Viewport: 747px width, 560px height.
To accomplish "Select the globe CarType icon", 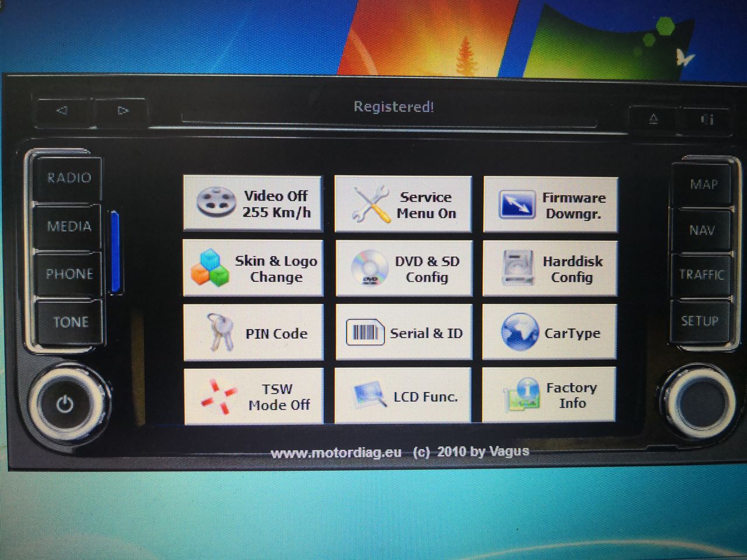I will coord(519,332).
